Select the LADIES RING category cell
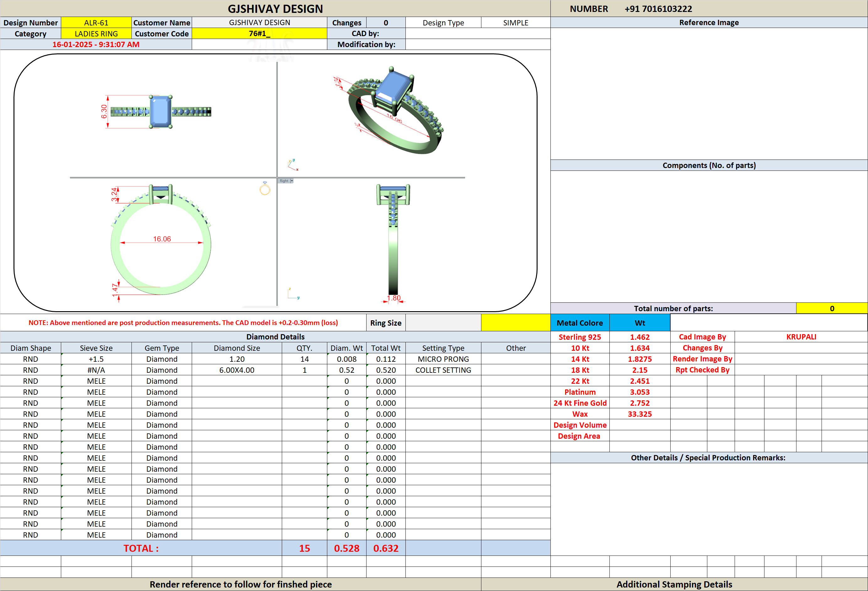 click(96, 34)
